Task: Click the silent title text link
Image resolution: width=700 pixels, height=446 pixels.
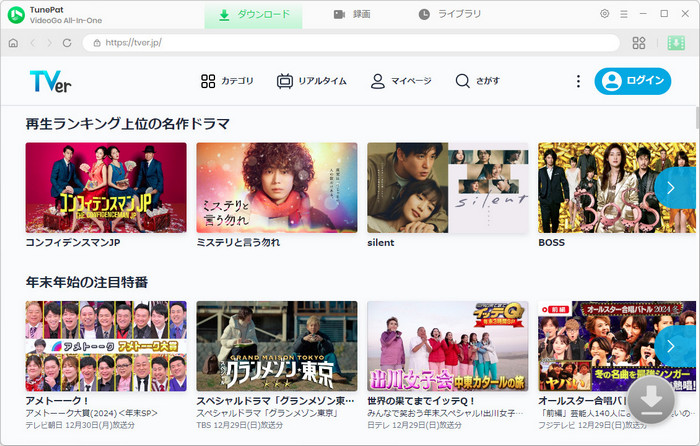Action: tap(381, 242)
